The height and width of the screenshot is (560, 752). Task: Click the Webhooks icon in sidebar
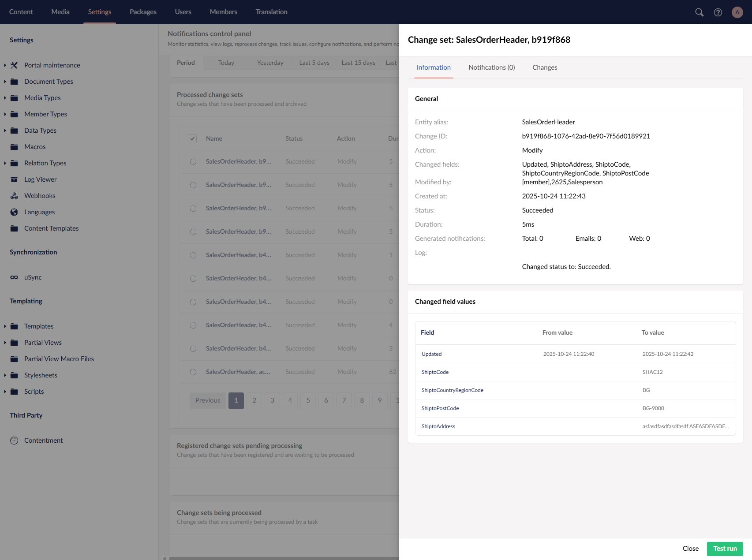click(14, 196)
